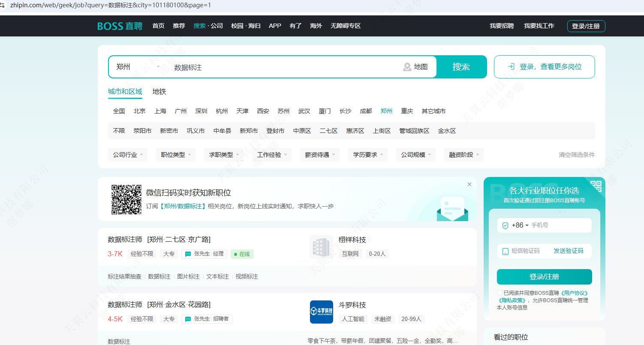Click 不限 district option
Image resolution: width=644 pixels, height=345 pixels.
119,131
